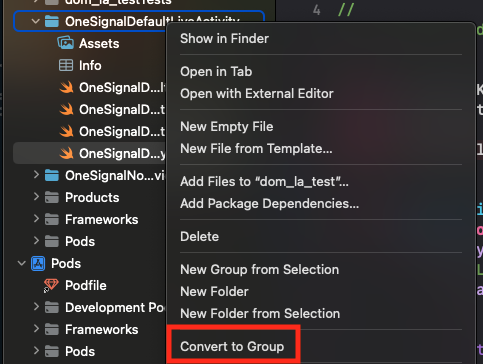Expand the Development Pods group chevron

tap(36, 307)
